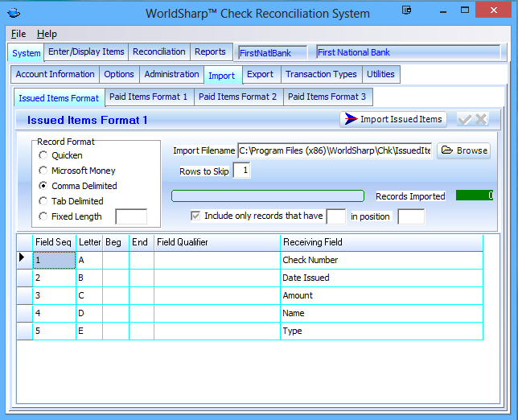The width and height of the screenshot is (518, 420).
Task: Go to the Reconciliation tab
Action: (158, 51)
